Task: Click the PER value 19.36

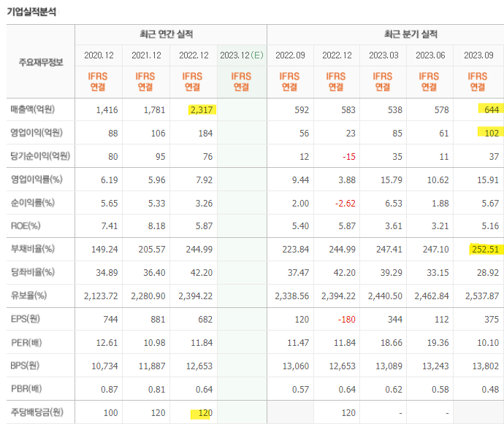Action: click(x=438, y=343)
